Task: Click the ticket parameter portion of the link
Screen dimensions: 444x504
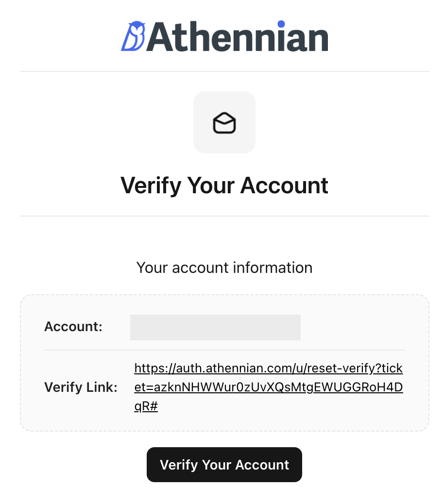Action: click(269, 387)
